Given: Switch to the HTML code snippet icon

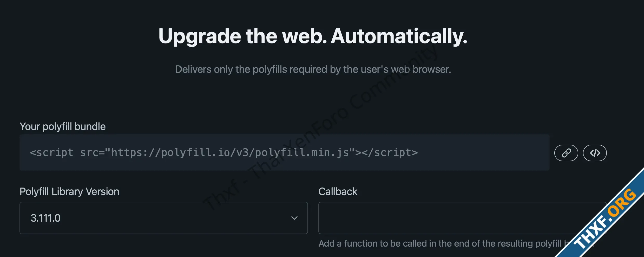Looking at the screenshot, I should (595, 153).
